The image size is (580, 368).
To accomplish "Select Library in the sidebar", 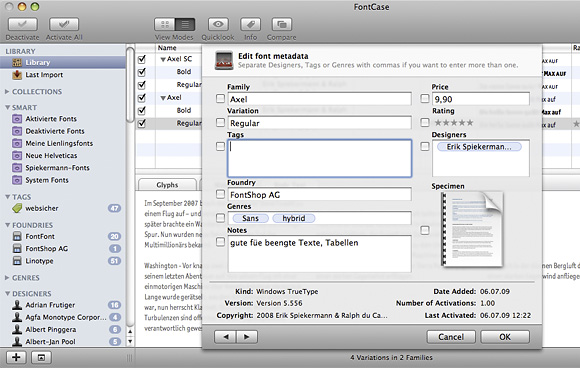I will [63, 63].
